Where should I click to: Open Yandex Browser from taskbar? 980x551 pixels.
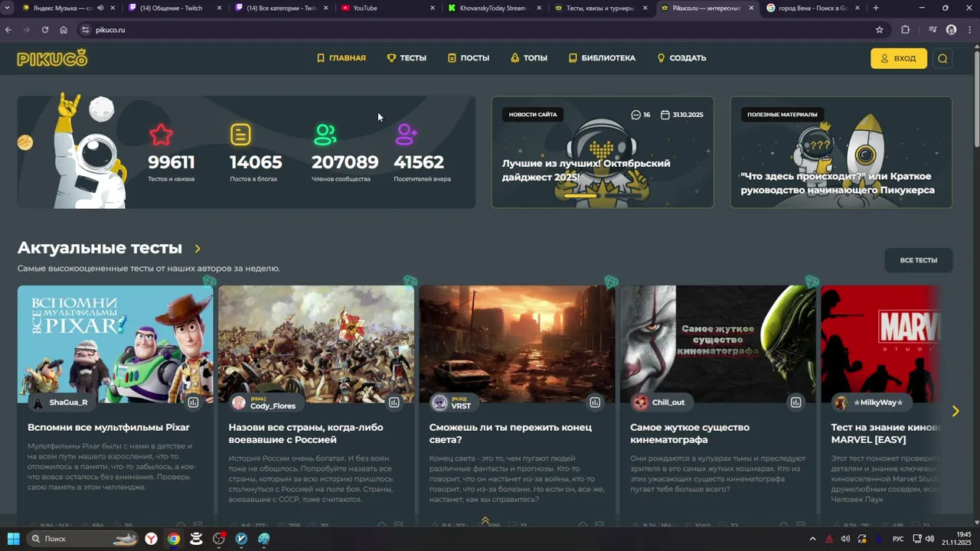tap(152, 539)
